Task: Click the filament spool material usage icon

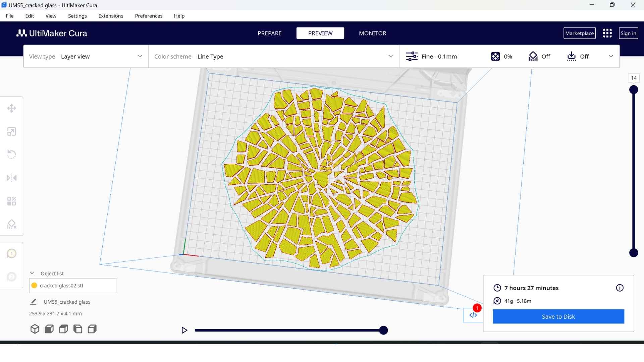Action: coord(497,301)
